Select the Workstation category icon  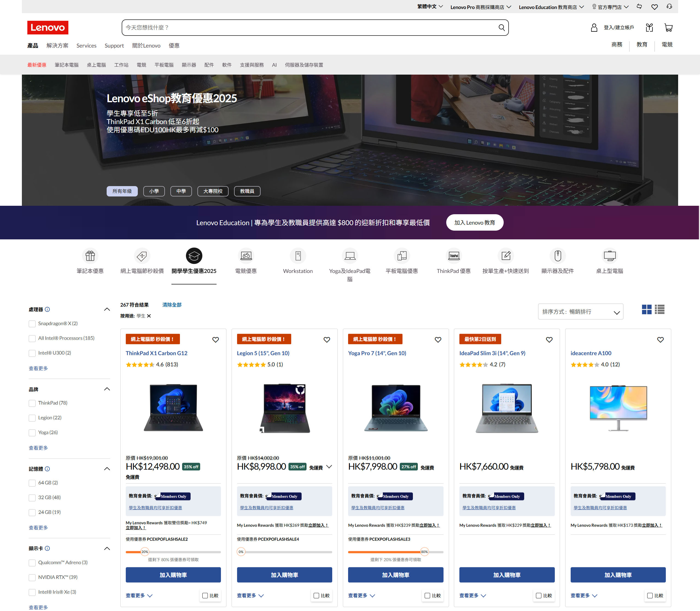pyautogui.click(x=298, y=256)
